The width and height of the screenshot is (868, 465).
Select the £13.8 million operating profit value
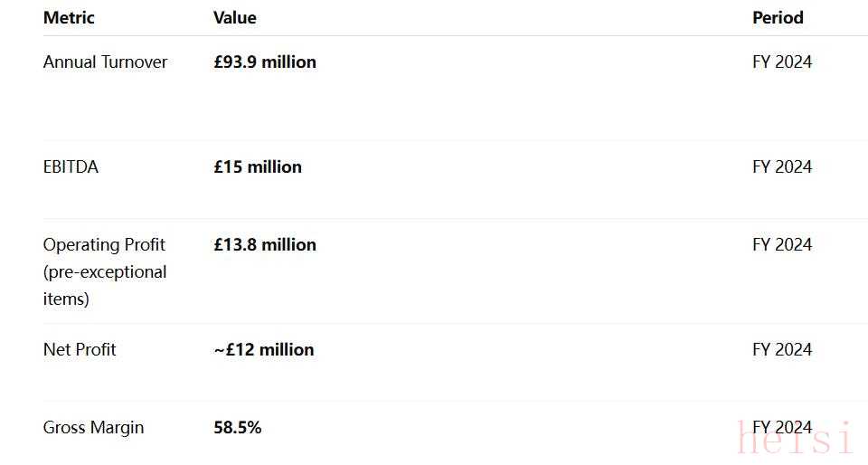(x=265, y=244)
